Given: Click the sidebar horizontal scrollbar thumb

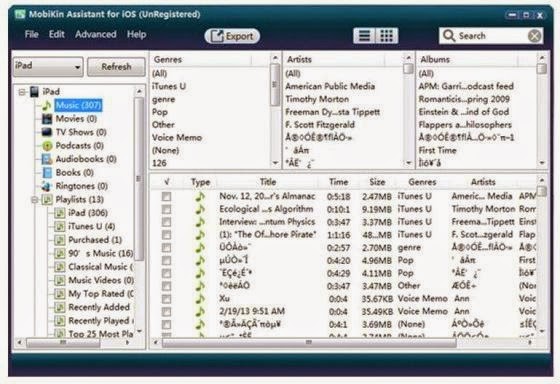Looking at the screenshot, I should [63, 343].
